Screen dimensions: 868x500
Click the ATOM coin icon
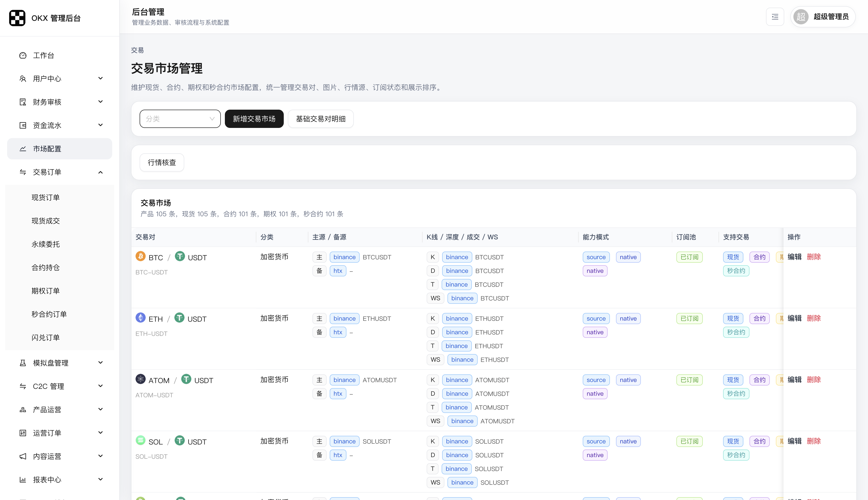pyautogui.click(x=140, y=379)
